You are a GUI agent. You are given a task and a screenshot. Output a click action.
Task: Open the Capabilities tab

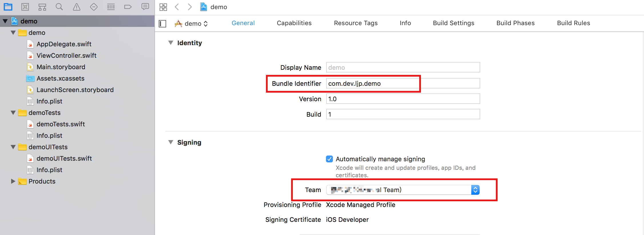(x=294, y=23)
